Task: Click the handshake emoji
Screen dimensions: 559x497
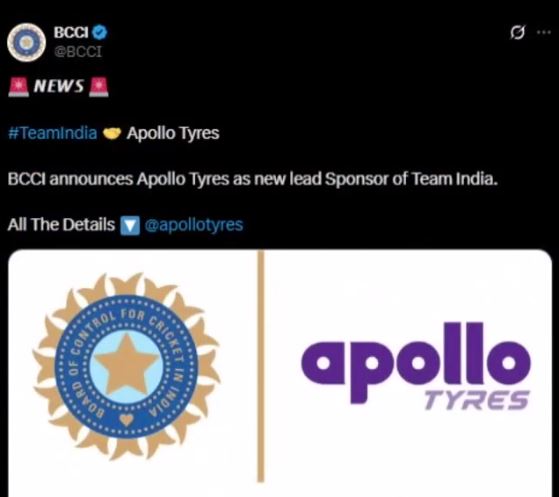Action: pos(112,134)
